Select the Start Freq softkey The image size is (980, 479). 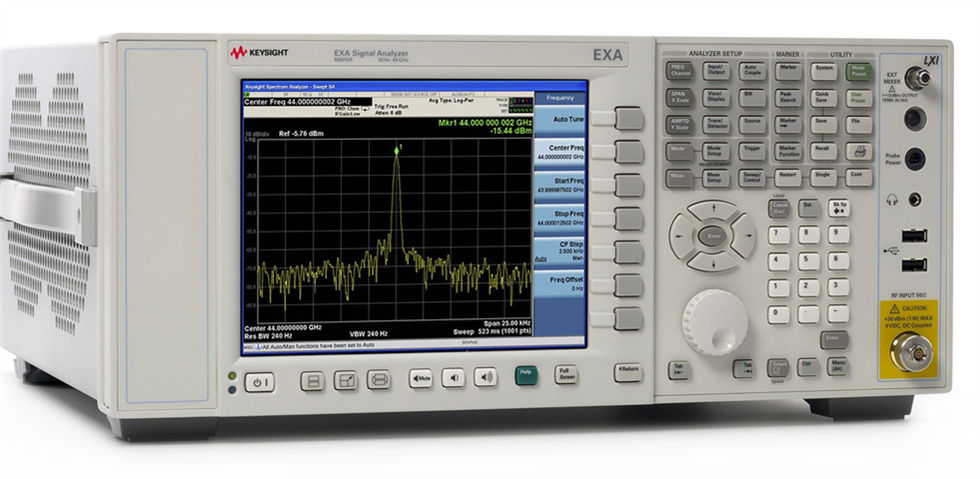(x=559, y=187)
